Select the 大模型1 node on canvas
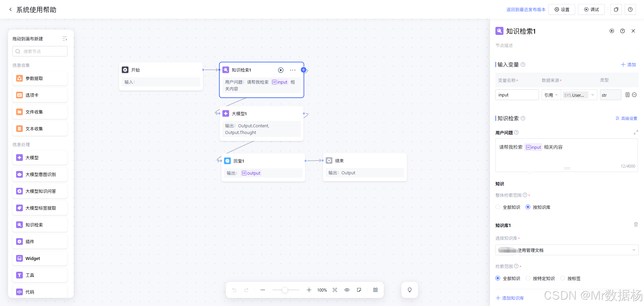644x306 pixels. (x=262, y=123)
